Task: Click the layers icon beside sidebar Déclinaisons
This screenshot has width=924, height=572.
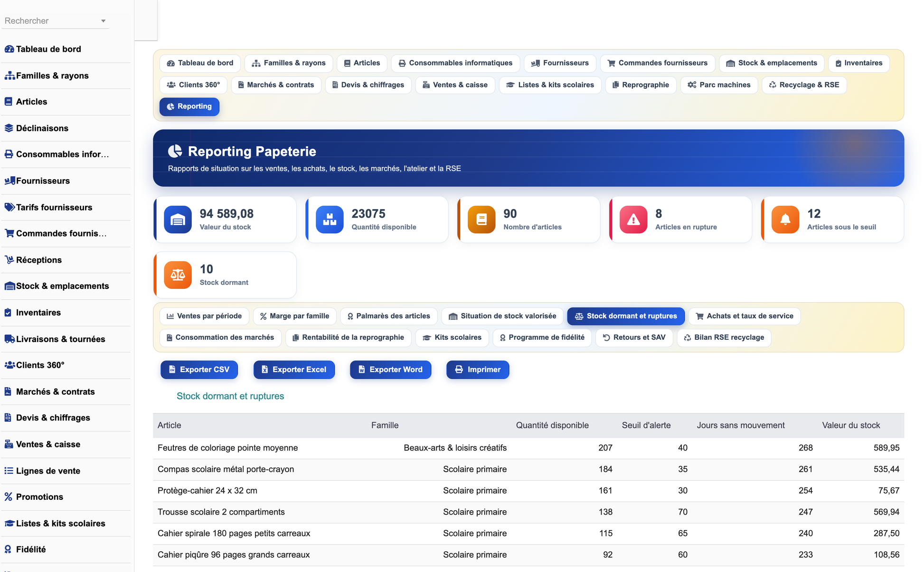Action: coord(9,128)
